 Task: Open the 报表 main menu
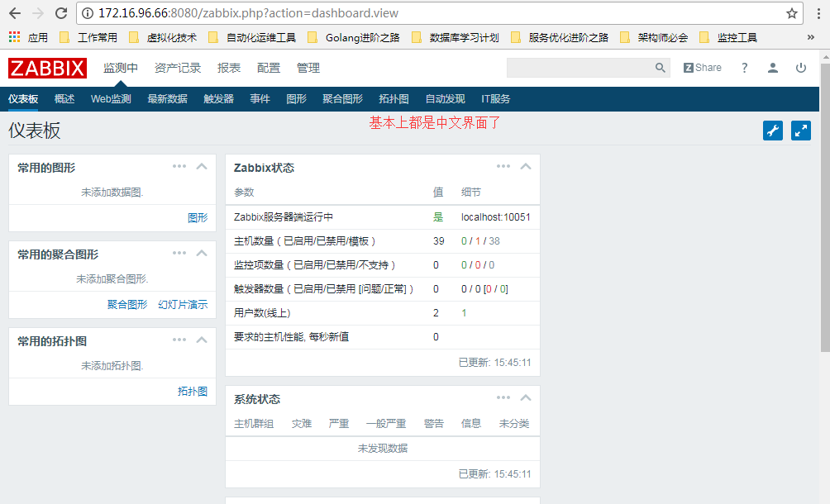[229, 69]
